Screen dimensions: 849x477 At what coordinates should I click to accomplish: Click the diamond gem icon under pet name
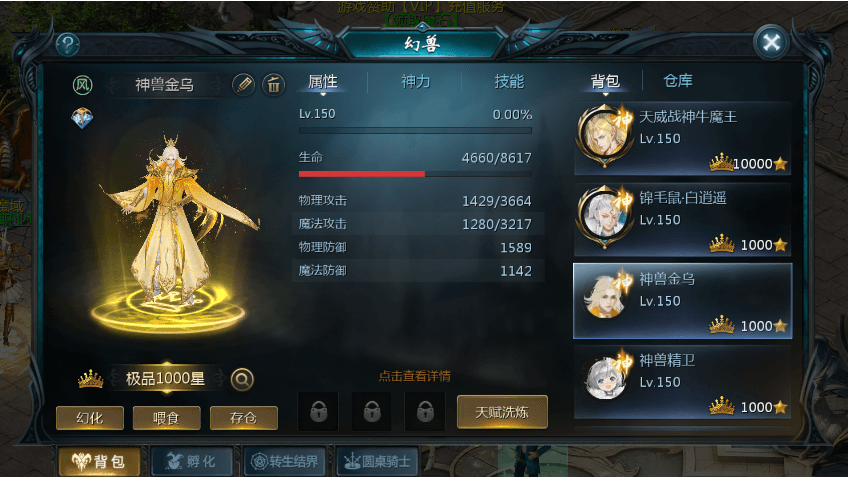coord(82,118)
